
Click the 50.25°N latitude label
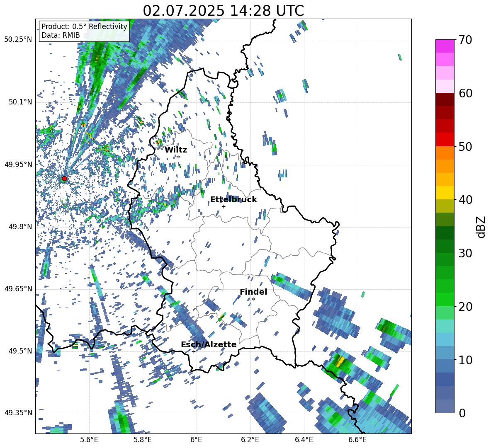click(x=18, y=40)
